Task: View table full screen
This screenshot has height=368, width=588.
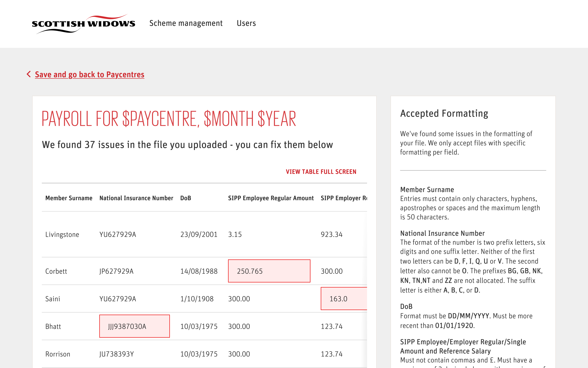Action: (x=321, y=172)
